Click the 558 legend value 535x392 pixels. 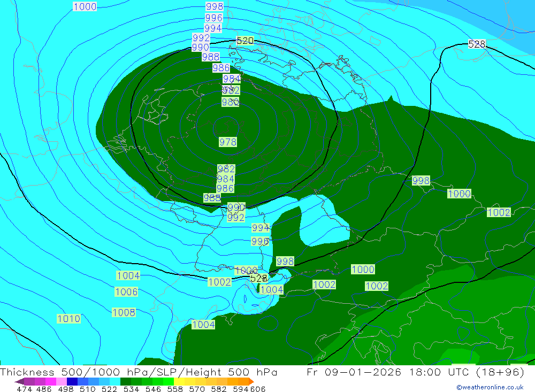point(175,389)
